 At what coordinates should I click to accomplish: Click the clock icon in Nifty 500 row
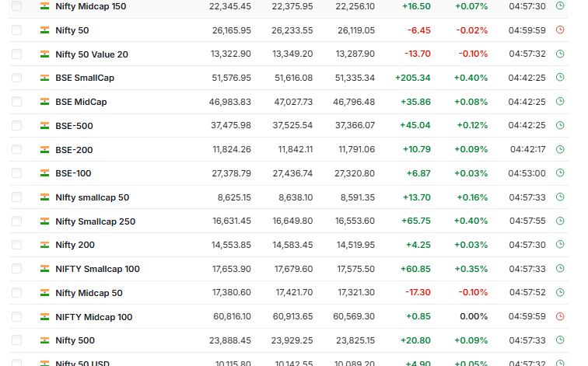point(560,340)
